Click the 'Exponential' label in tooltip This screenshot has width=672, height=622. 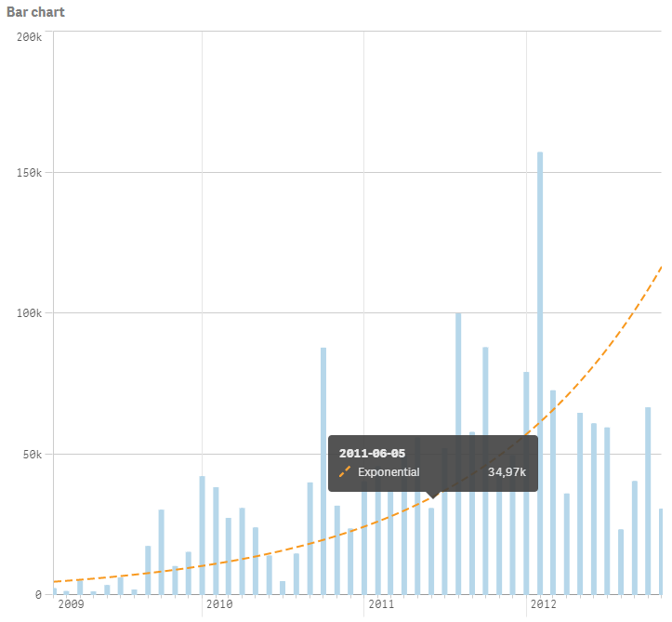(389, 472)
